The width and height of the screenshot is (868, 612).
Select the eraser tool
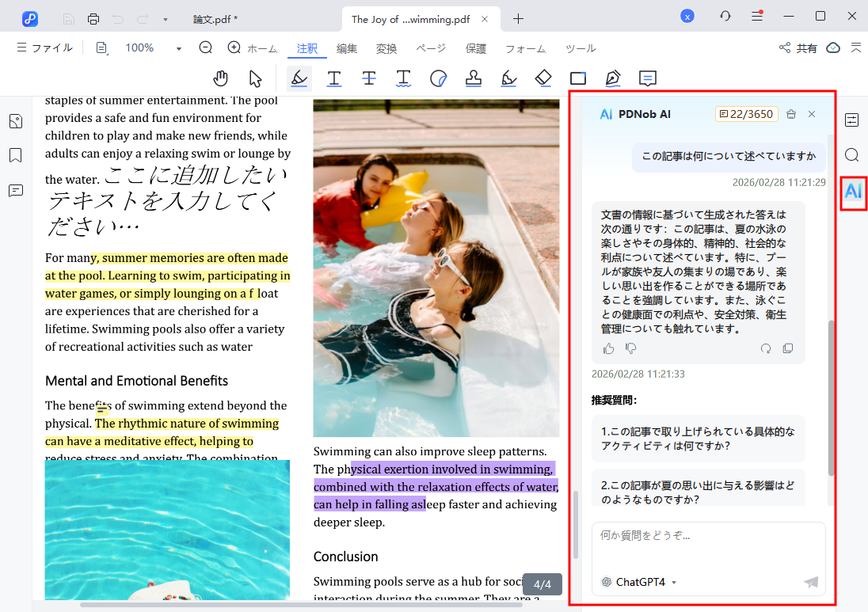coord(542,78)
